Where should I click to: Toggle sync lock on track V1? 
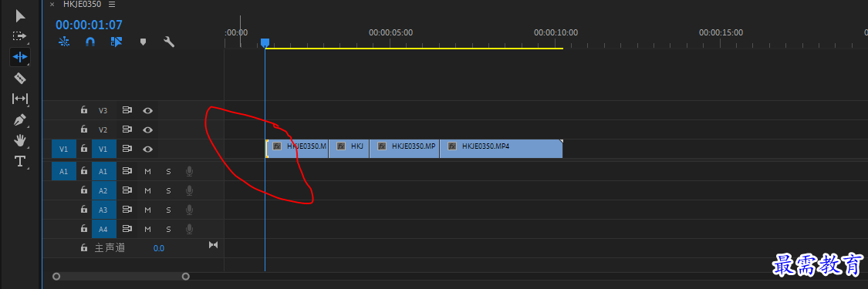click(127, 149)
